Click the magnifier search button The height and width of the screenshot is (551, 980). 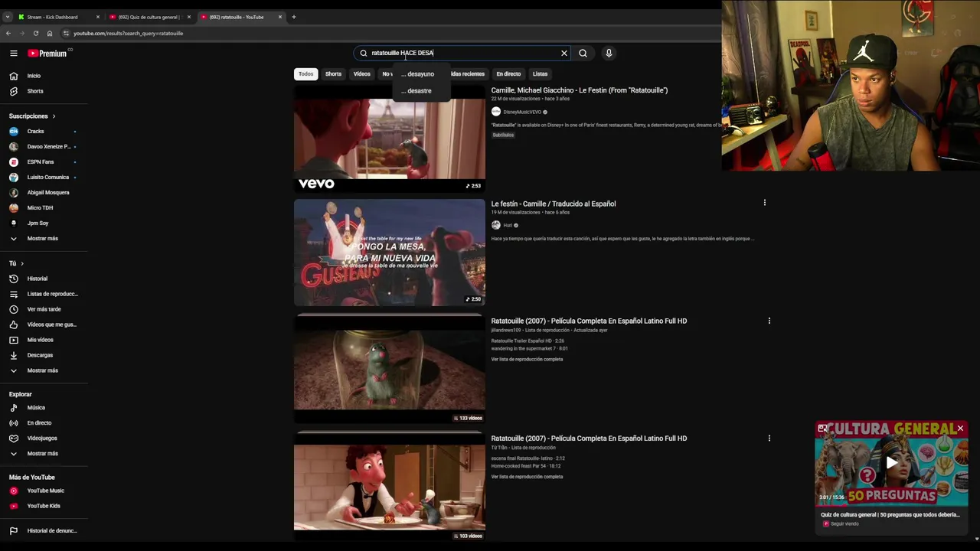click(x=583, y=53)
